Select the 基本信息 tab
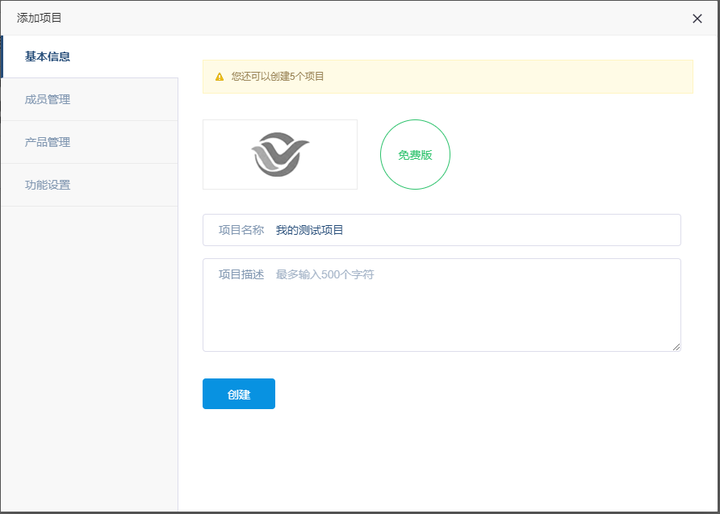The width and height of the screenshot is (720, 514). [x=90, y=56]
